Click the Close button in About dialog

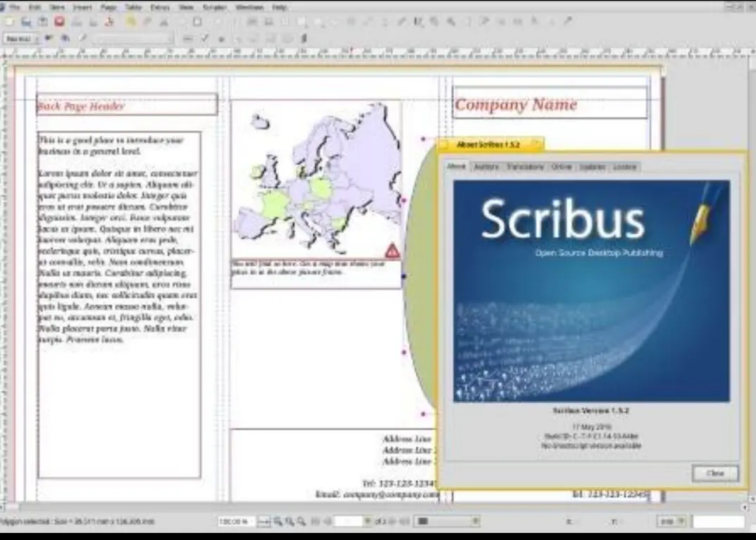[715, 474]
